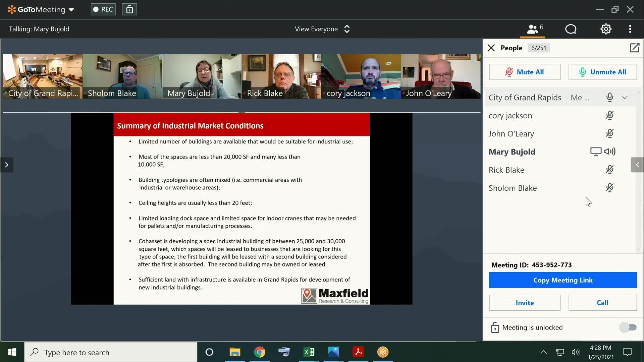
Task: Click the Mute All button
Action: (524, 72)
